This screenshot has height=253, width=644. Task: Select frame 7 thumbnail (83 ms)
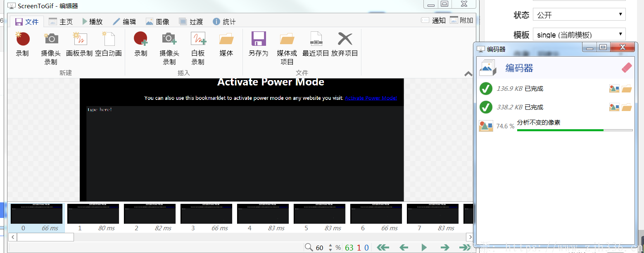click(x=433, y=218)
